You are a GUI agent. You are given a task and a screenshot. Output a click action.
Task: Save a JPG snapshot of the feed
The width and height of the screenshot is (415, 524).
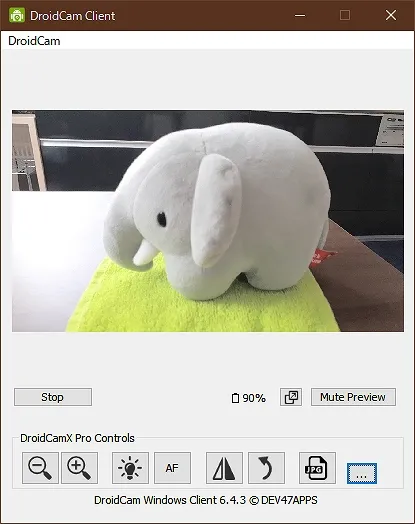(317, 468)
